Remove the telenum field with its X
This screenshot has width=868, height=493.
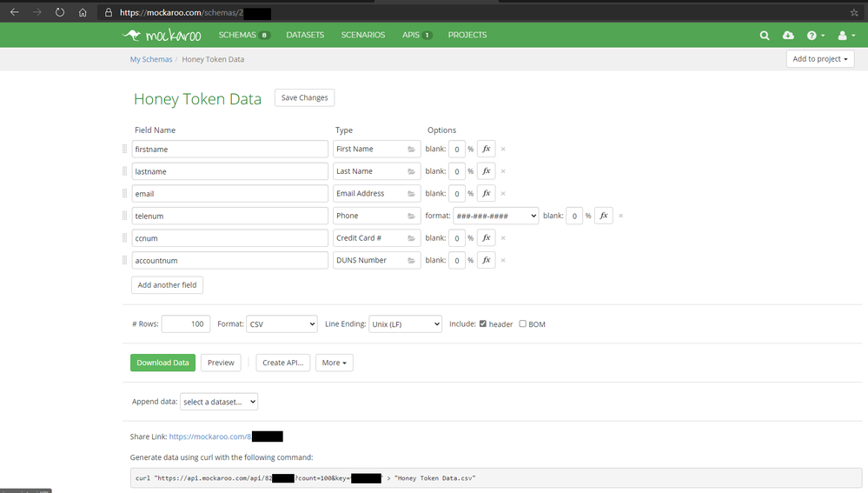[x=620, y=216]
